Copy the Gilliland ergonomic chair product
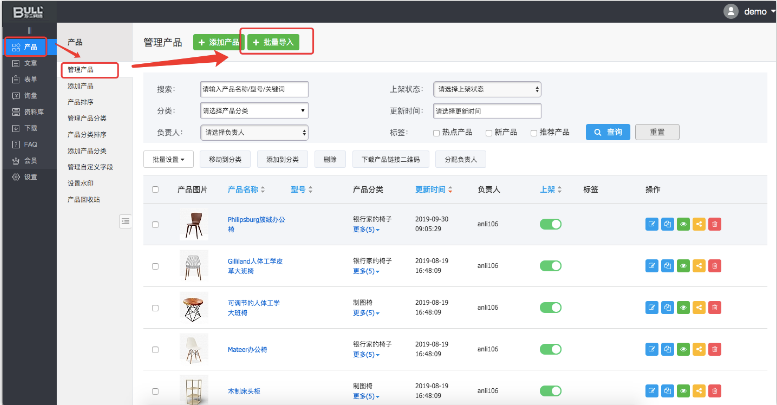777x405 pixels. [x=667, y=266]
